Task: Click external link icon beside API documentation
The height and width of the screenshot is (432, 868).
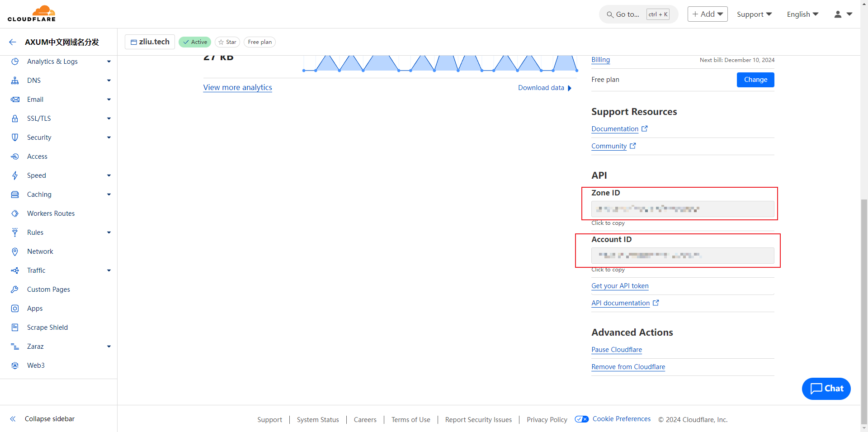Action: coord(656,303)
